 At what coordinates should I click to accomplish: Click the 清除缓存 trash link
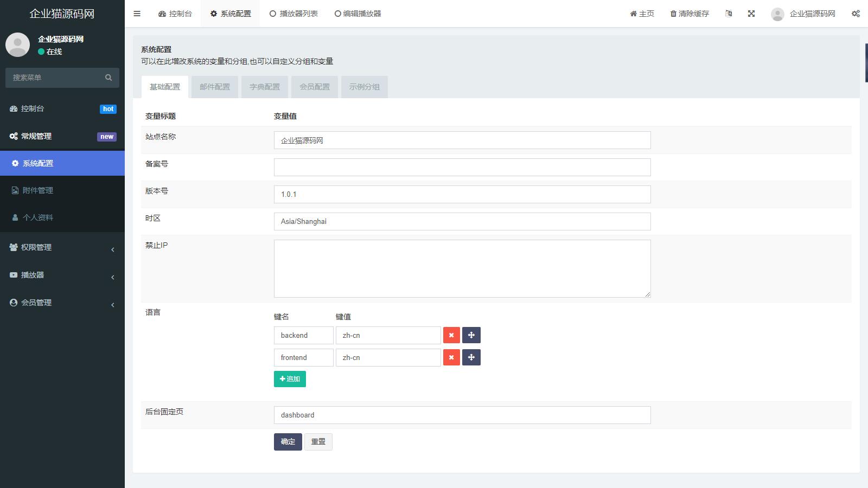point(690,14)
